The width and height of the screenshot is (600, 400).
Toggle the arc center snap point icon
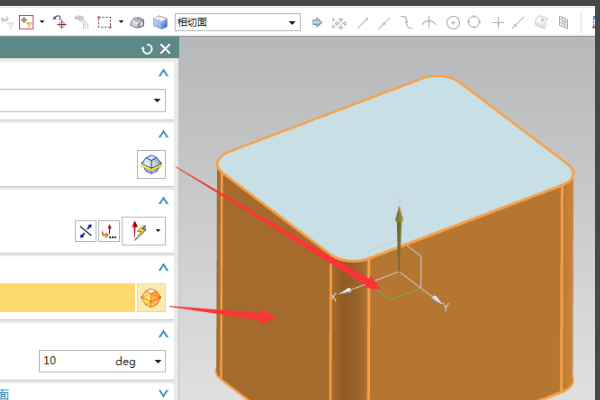click(x=452, y=21)
